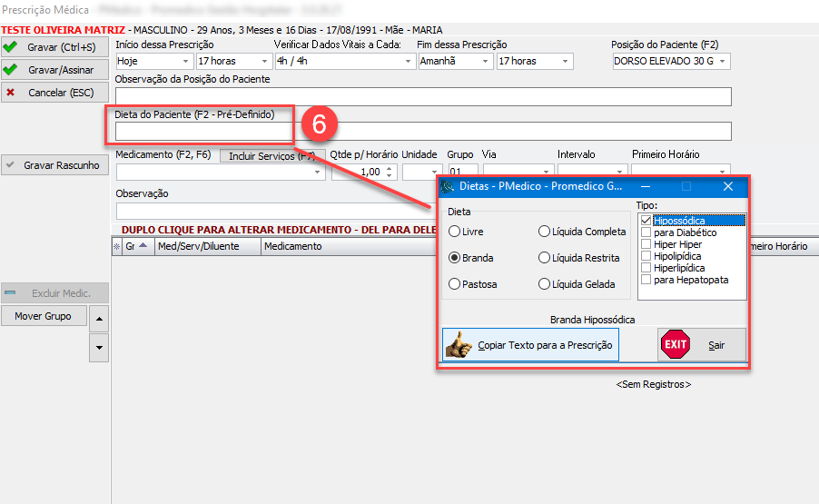Image resolution: width=819 pixels, height=504 pixels.
Task: Click the thumbs-up Copiar Texto para a Prescrição button
Action: 530,345
